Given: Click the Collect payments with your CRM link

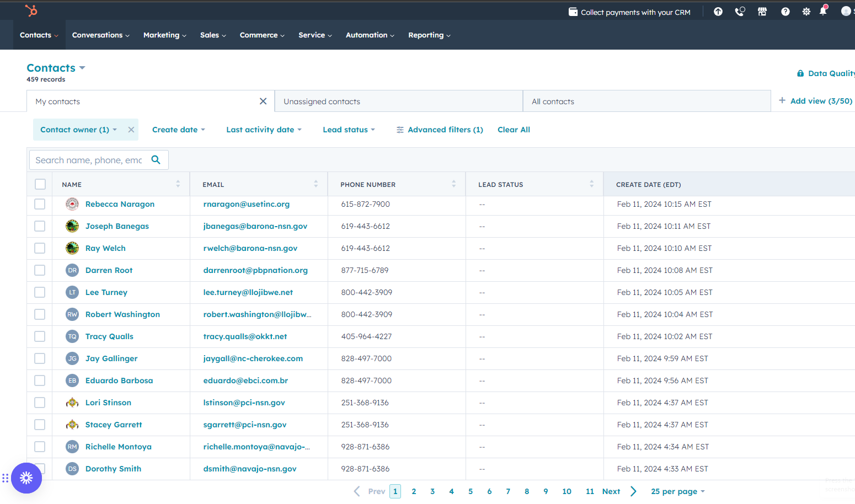Looking at the screenshot, I should (x=630, y=12).
